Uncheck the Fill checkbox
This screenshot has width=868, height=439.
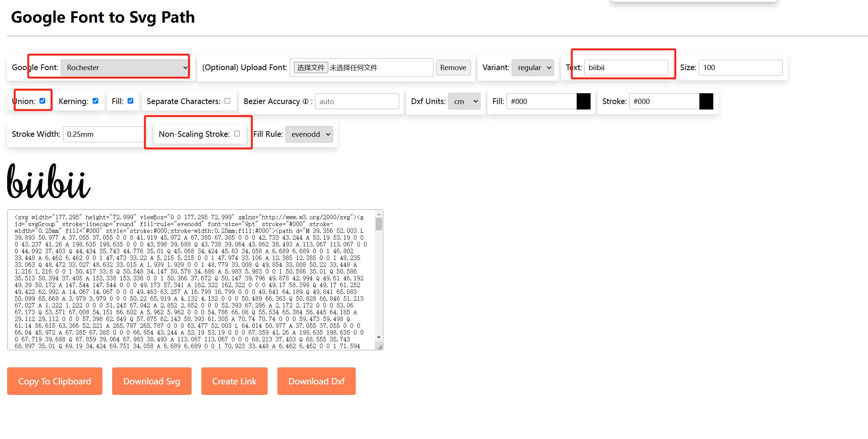click(131, 101)
